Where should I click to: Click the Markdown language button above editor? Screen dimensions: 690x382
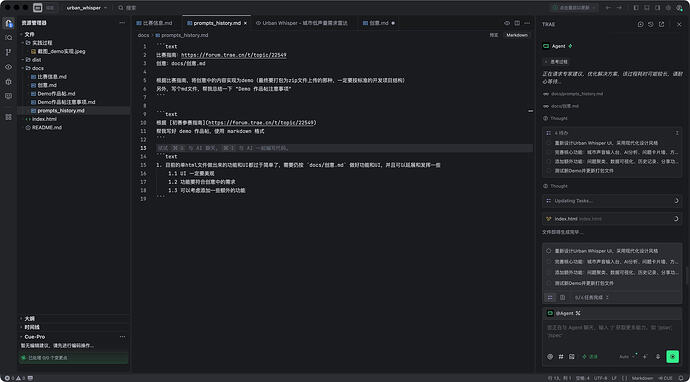[x=516, y=35]
